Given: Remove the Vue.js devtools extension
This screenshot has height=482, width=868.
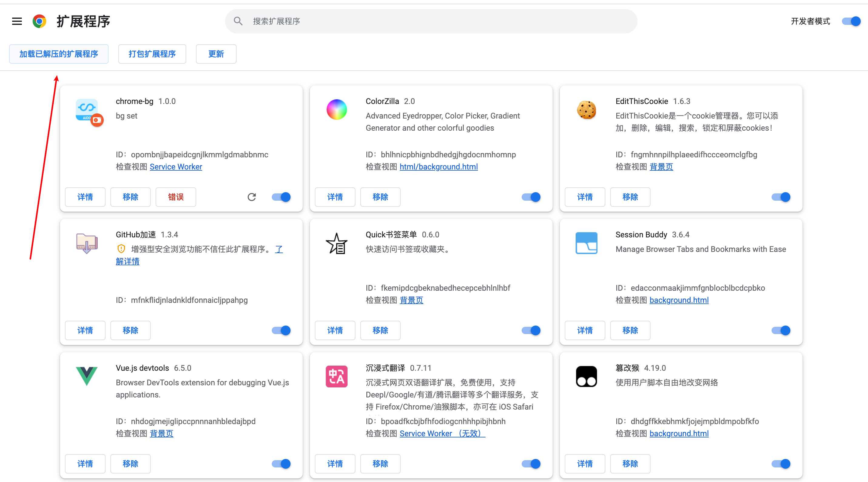Looking at the screenshot, I should click(130, 464).
